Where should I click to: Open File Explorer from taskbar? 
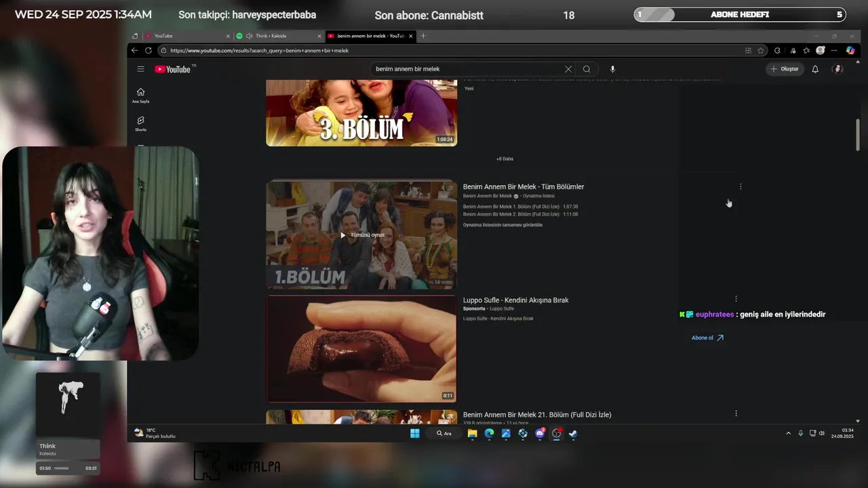point(472,434)
